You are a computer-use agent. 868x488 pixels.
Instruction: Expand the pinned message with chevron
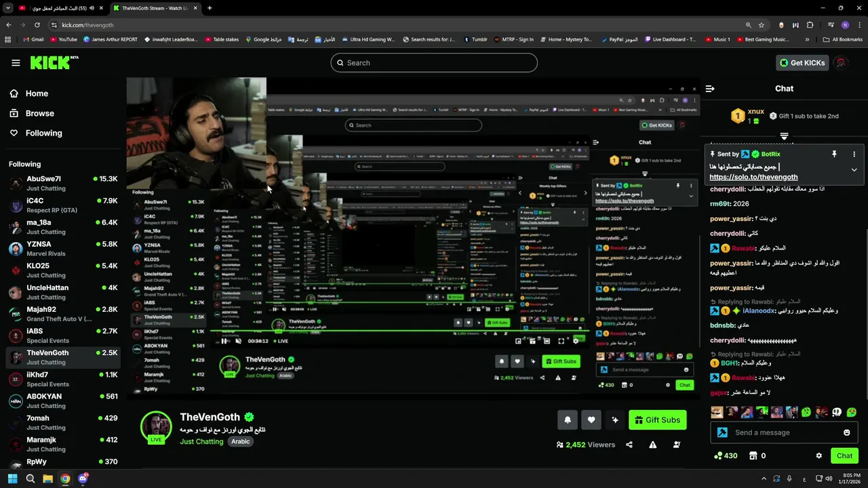[854, 169]
